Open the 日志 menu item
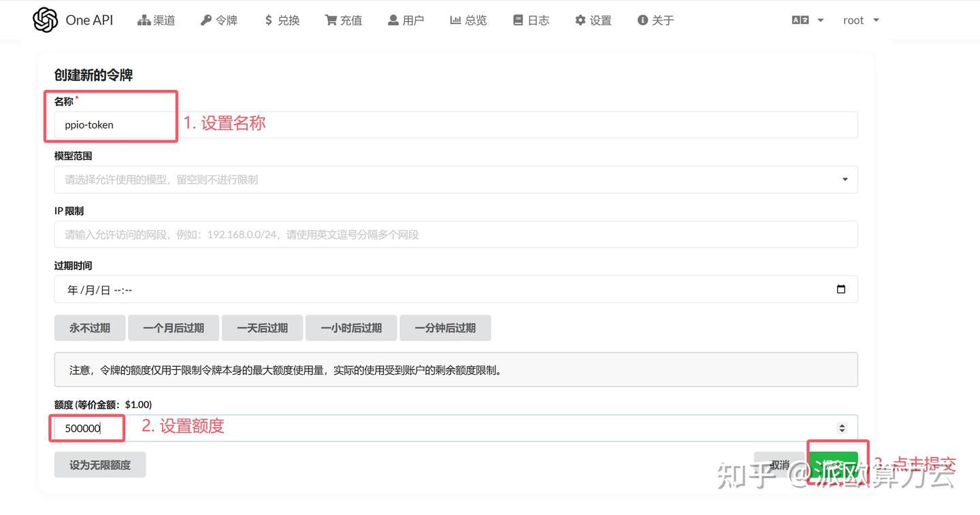 coord(531,20)
